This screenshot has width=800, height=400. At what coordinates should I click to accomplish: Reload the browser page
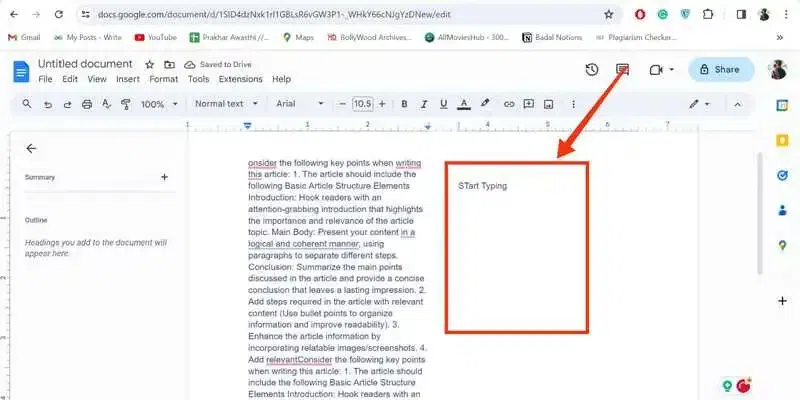[x=59, y=15]
